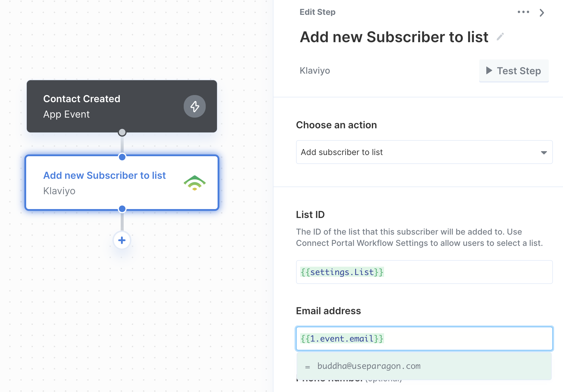The height and width of the screenshot is (392, 563).
Task: Click the play icon in Test Step
Action: (x=489, y=71)
